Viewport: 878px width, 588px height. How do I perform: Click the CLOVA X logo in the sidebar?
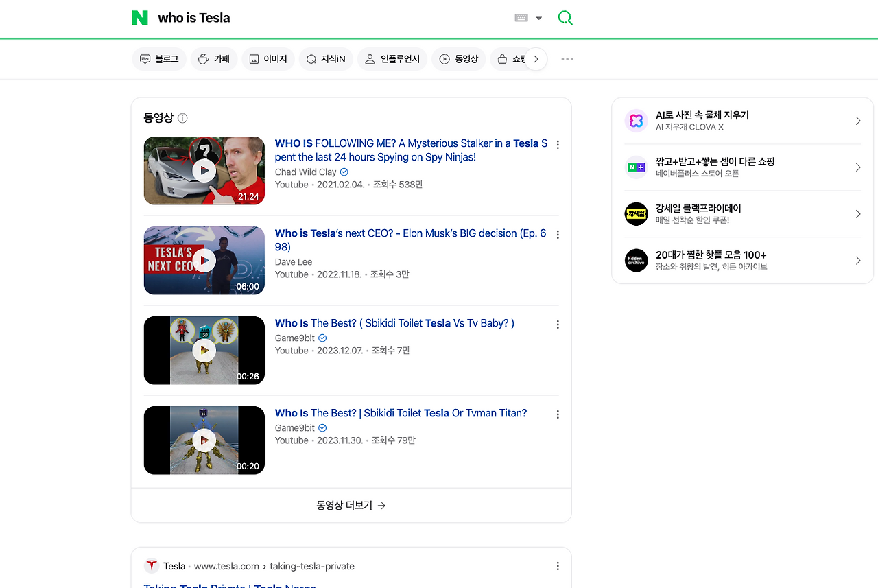636,121
